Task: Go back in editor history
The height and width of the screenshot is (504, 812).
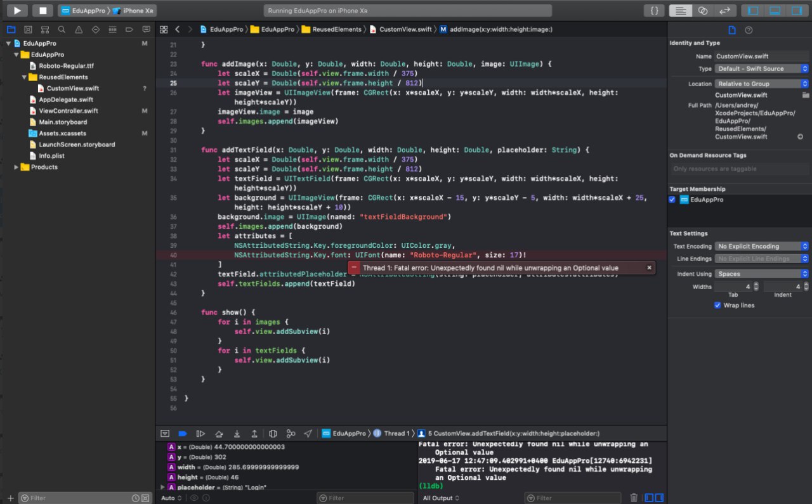Action: point(178,29)
